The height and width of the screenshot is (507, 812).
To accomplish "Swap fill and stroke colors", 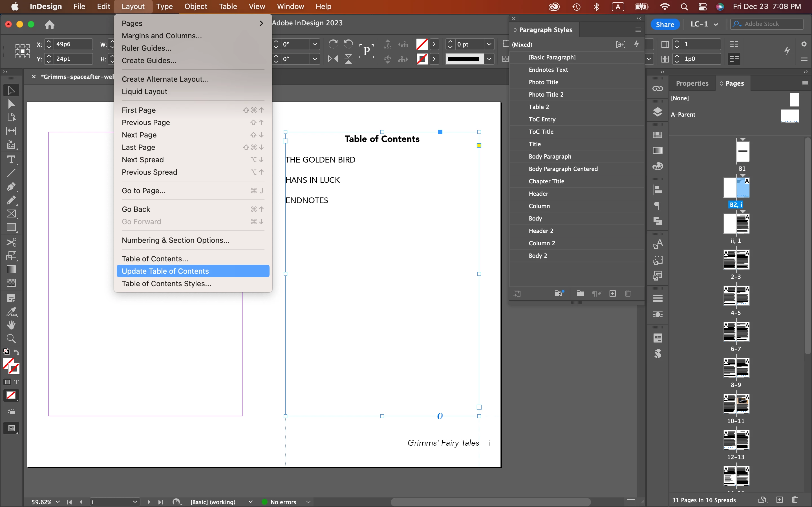I will (x=16, y=352).
